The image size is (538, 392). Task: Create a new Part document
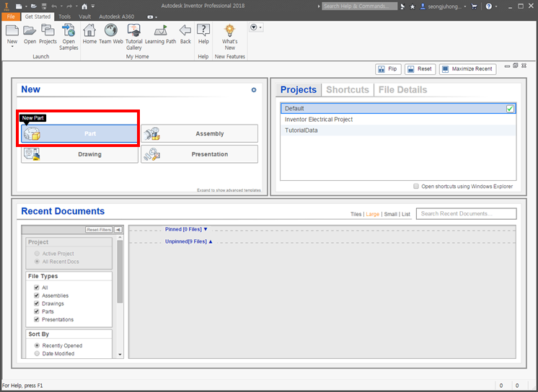tap(79, 133)
